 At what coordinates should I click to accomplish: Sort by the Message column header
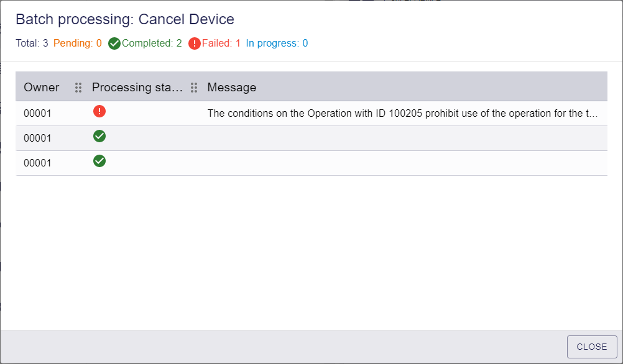click(x=232, y=88)
